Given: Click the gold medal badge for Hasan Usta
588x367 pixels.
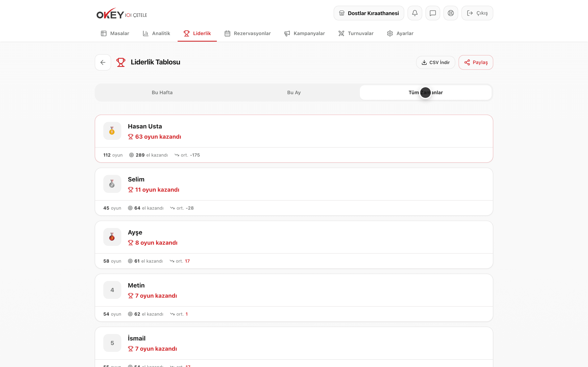Looking at the screenshot, I should click(x=112, y=131).
